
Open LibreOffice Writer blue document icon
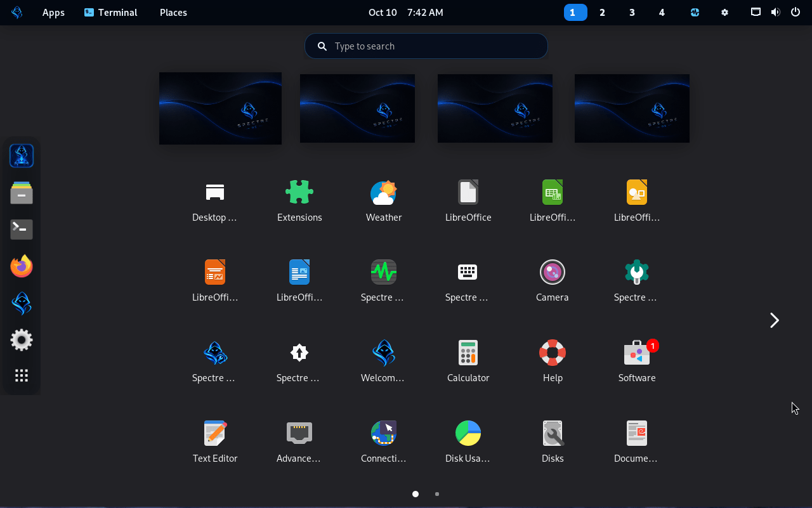299,272
